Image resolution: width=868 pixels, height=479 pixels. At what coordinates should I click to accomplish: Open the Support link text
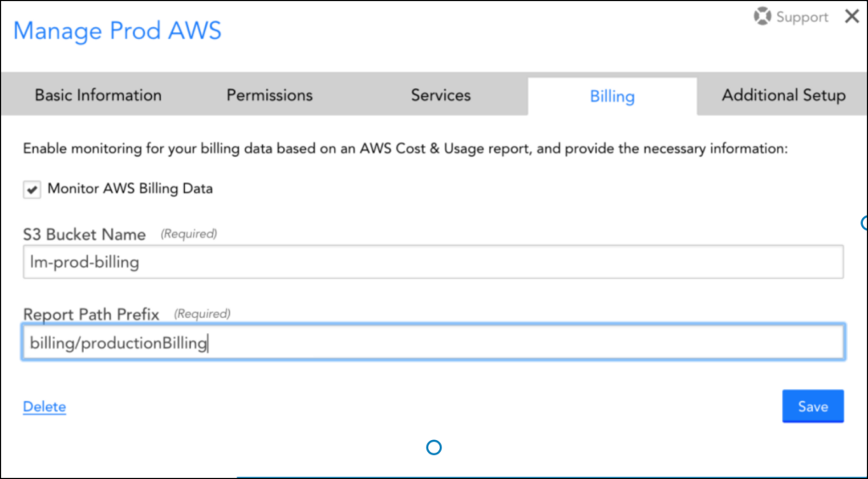click(x=802, y=17)
